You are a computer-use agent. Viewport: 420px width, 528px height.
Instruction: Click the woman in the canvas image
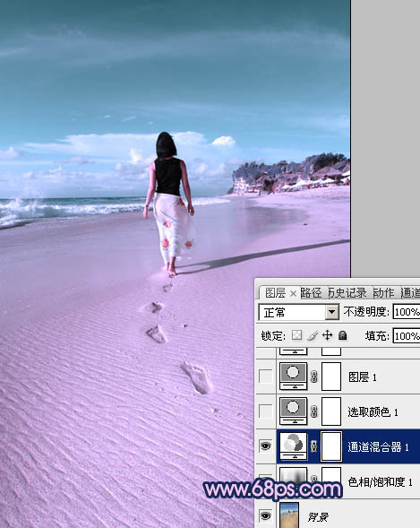pos(169,203)
